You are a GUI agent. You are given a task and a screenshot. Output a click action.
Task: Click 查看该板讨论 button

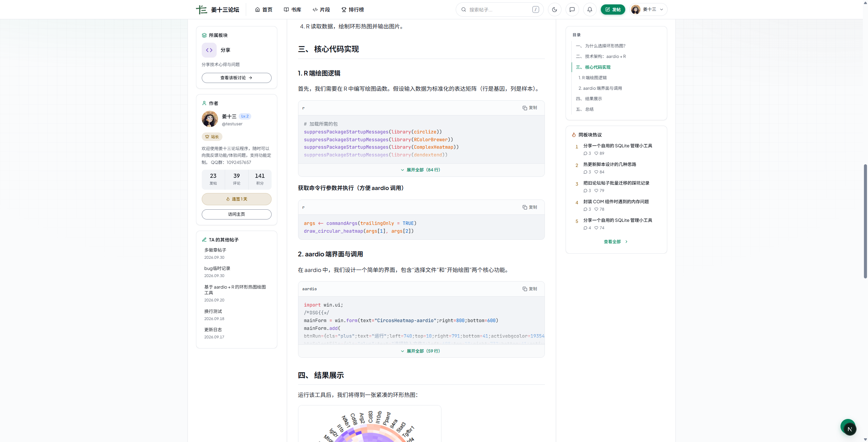237,78
